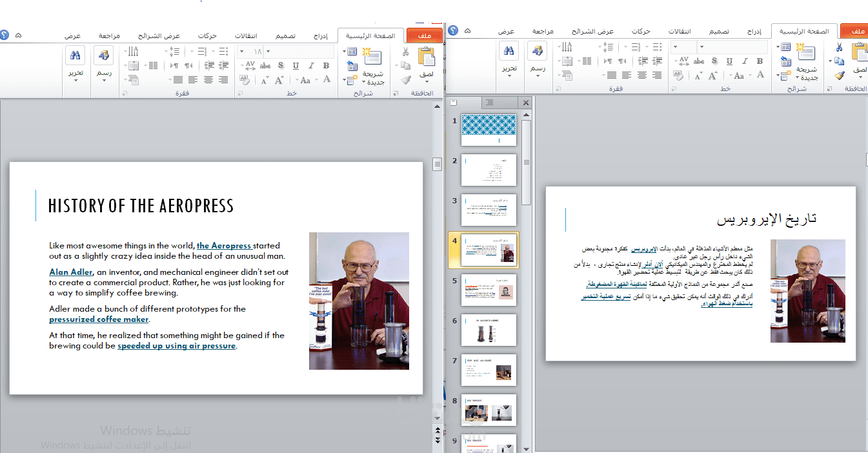Click Help question mark in left window

(x=5, y=35)
